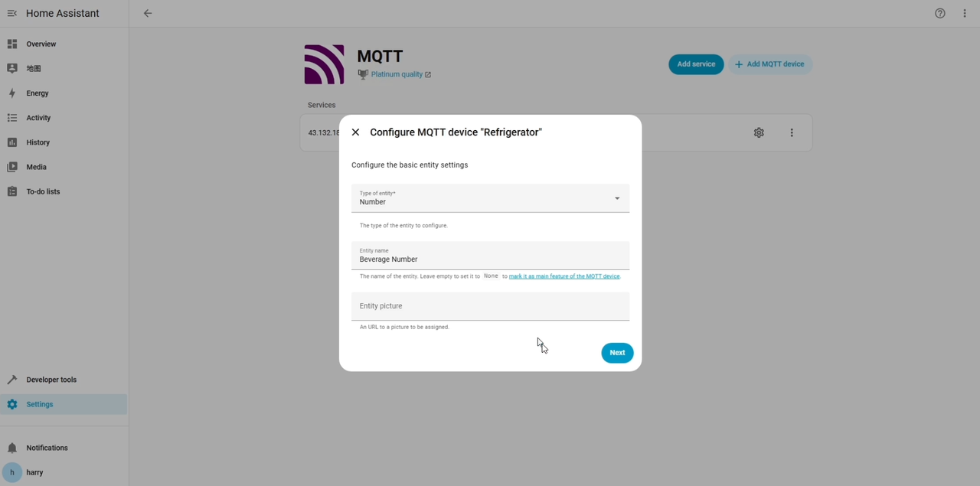Open the help question mark icon
The width and height of the screenshot is (980, 486).
[940, 13]
